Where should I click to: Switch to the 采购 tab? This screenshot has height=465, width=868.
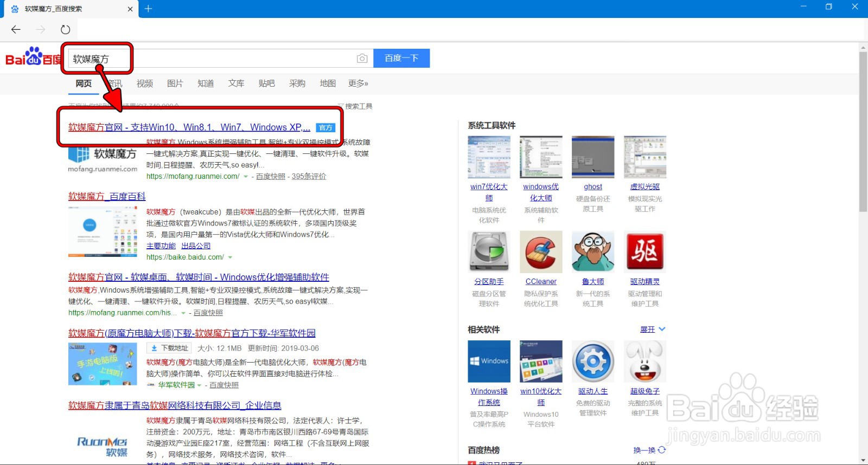click(297, 83)
